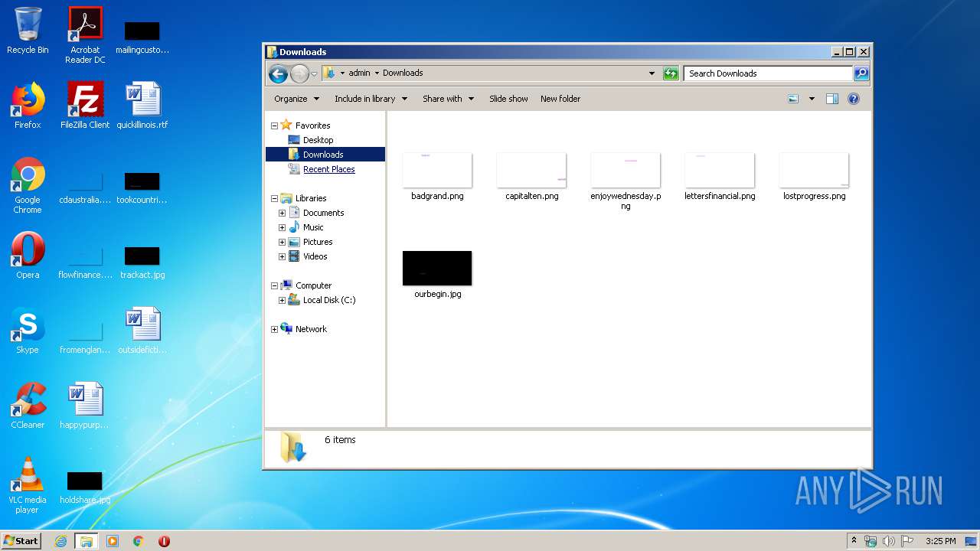Open Windows Media Player from taskbar
Image resolution: width=980 pixels, height=551 pixels.
pos(113,541)
